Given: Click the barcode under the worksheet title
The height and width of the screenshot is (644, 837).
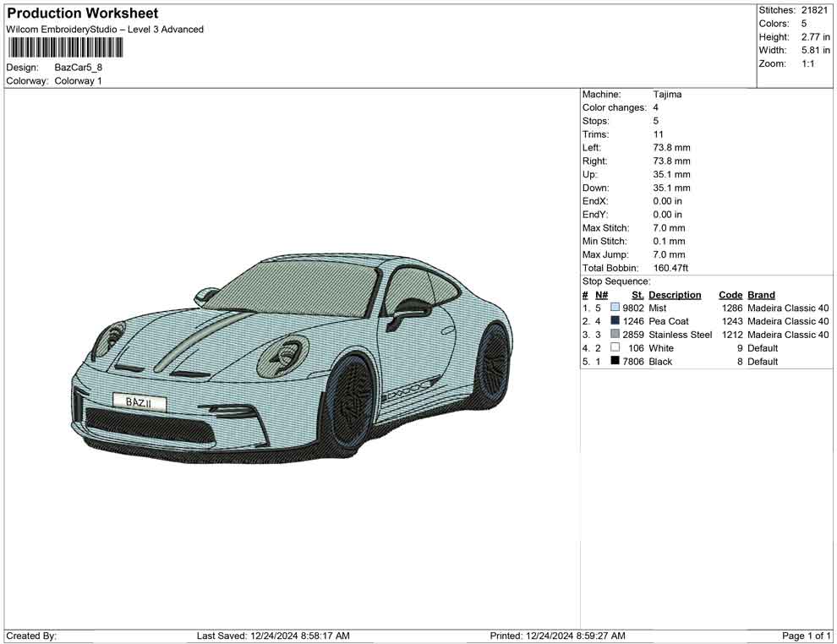Looking at the screenshot, I should (x=64, y=47).
